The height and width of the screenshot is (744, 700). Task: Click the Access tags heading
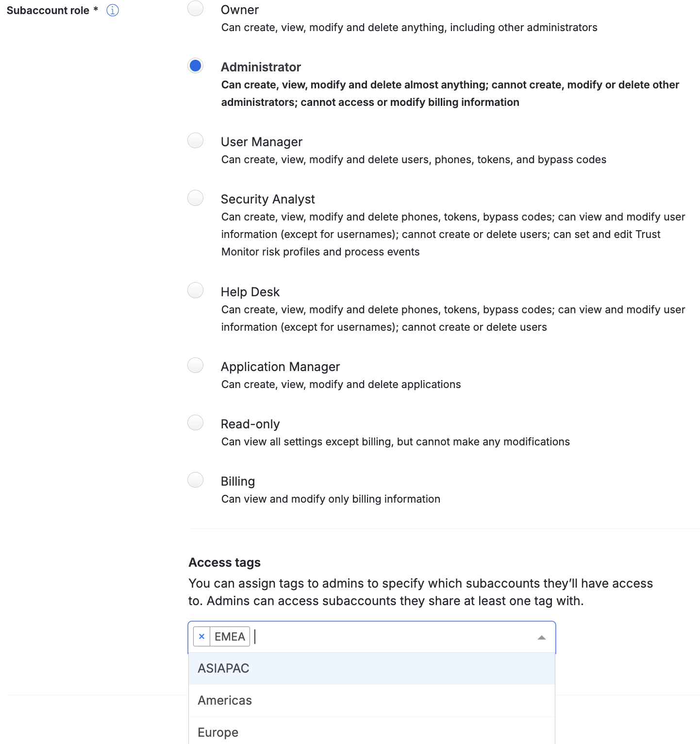click(224, 562)
